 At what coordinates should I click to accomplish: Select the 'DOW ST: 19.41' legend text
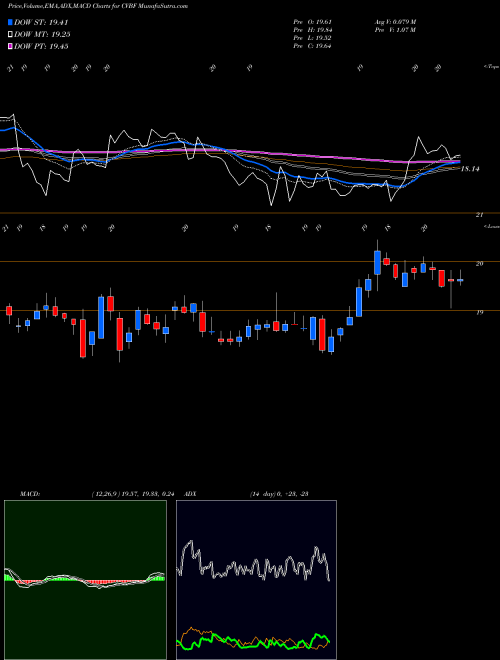tap(41, 22)
